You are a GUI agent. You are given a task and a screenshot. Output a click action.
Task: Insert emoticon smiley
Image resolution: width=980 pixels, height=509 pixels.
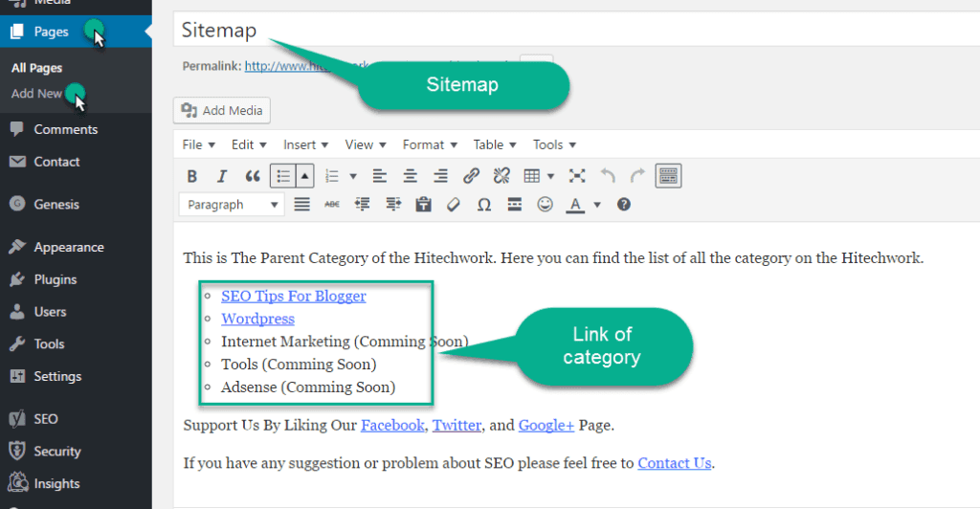tap(545, 204)
